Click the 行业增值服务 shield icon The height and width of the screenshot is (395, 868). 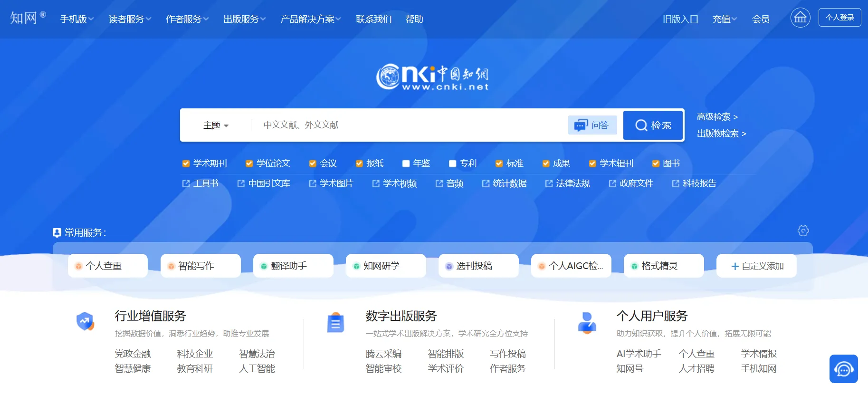85,322
